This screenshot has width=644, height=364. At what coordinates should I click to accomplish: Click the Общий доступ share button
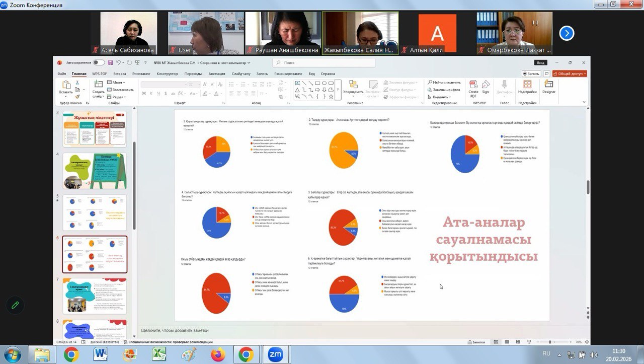pos(570,74)
